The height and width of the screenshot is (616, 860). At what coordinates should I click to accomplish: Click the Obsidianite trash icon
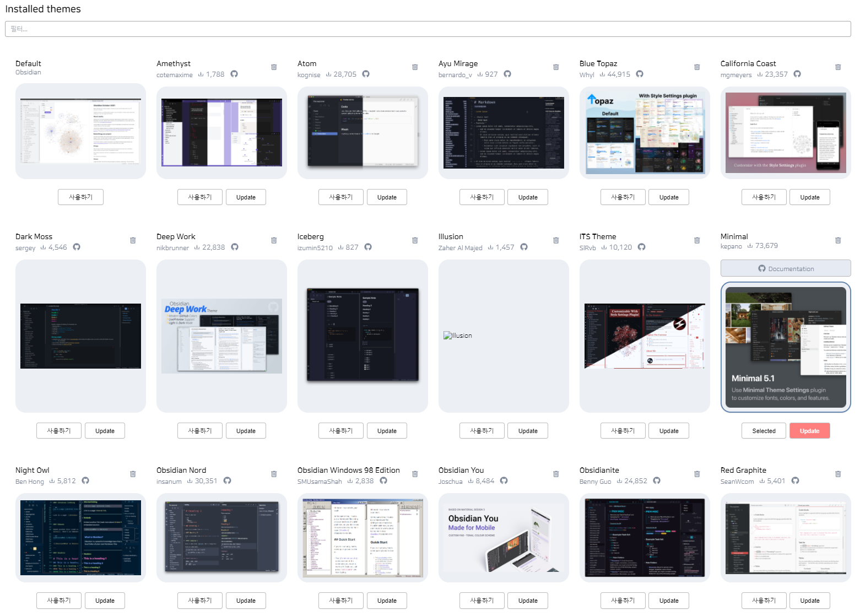coord(697,474)
